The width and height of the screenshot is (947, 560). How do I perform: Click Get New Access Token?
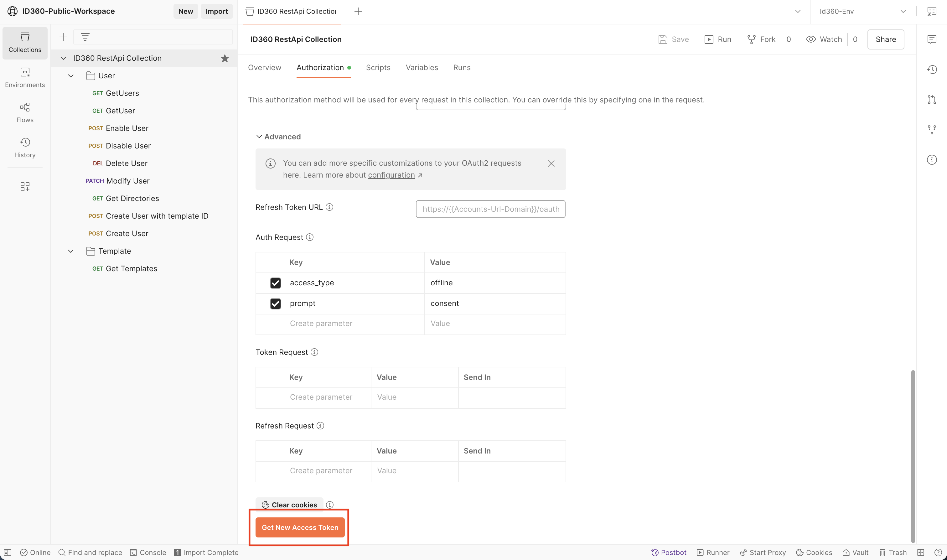(300, 527)
